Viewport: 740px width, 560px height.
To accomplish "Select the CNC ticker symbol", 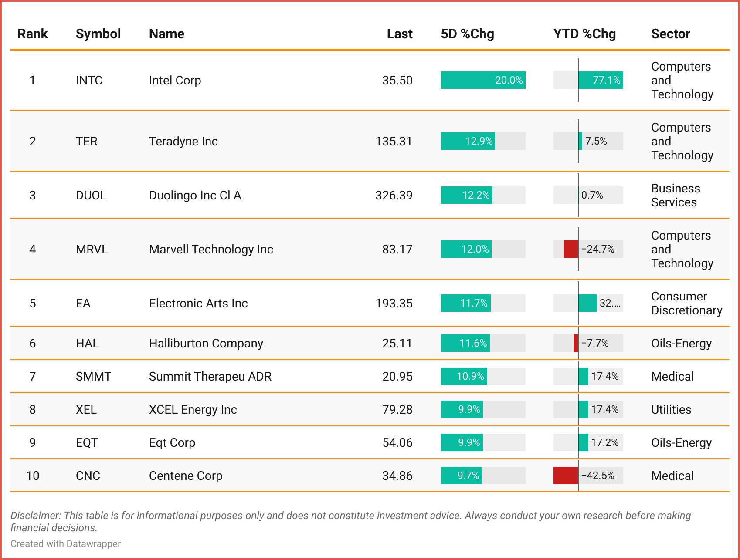I will [88, 476].
